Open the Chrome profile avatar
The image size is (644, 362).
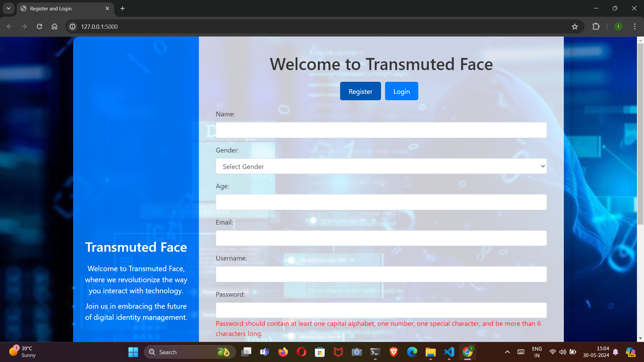coord(618,26)
